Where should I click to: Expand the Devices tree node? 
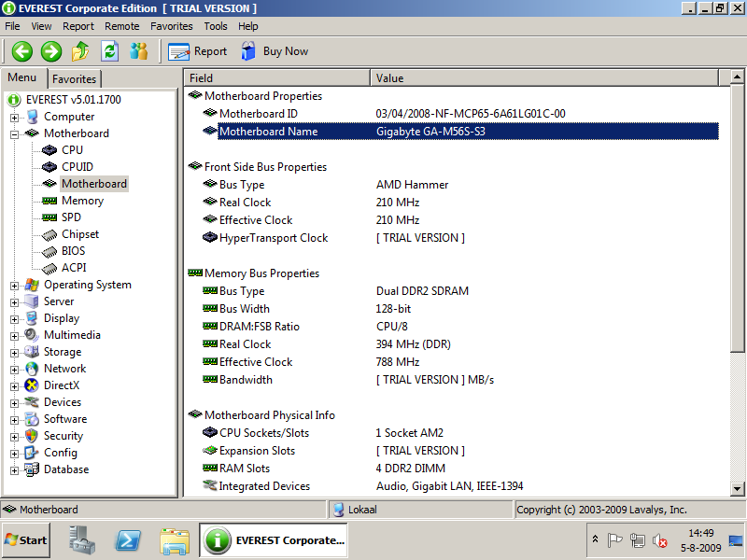tap(14, 403)
